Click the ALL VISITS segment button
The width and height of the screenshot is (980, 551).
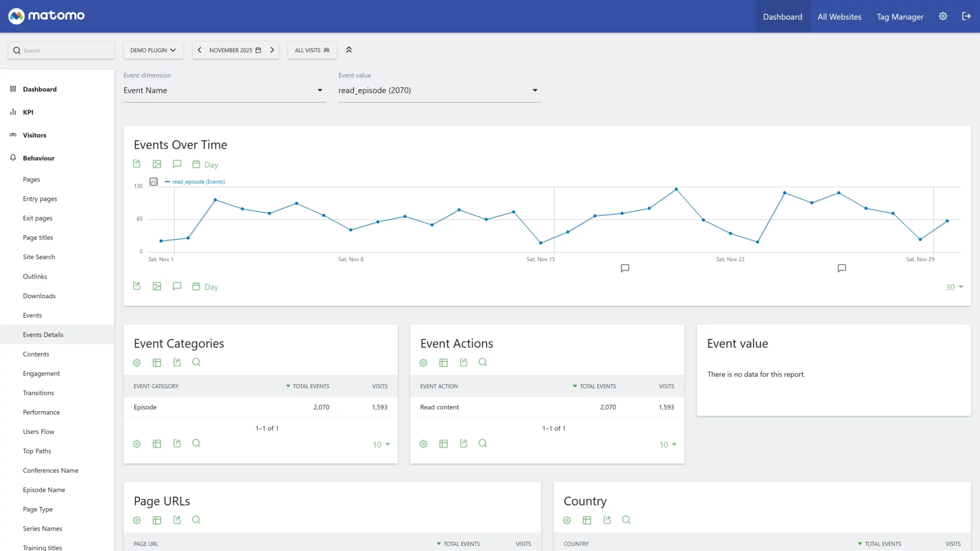(312, 50)
